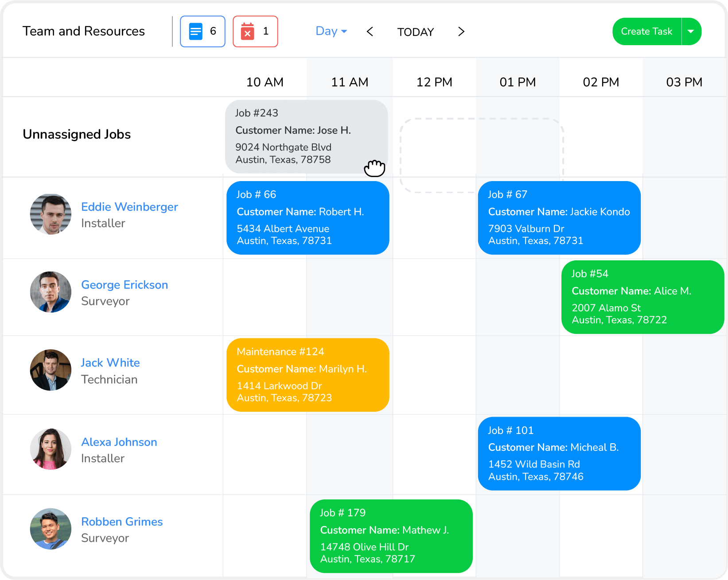Click the Create Task button

pos(646,31)
